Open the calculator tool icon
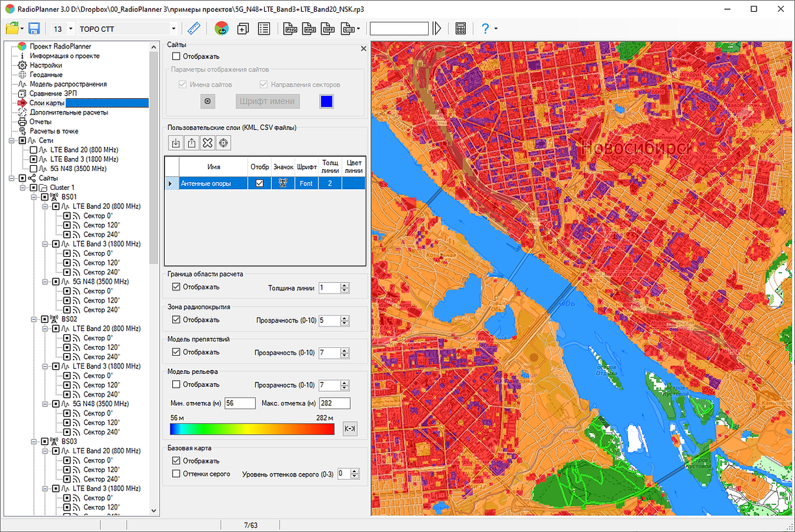The height and width of the screenshot is (532, 795). (x=461, y=29)
